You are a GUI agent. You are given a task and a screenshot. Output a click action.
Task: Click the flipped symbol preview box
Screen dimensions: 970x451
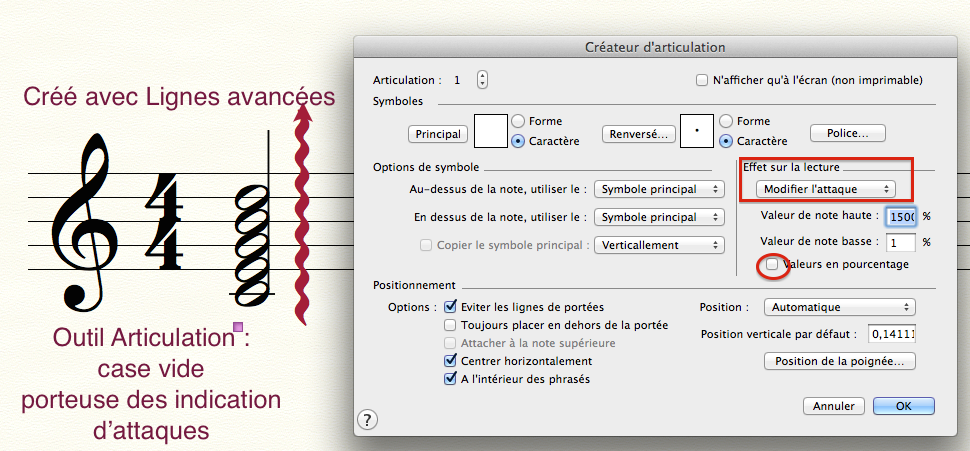click(696, 131)
